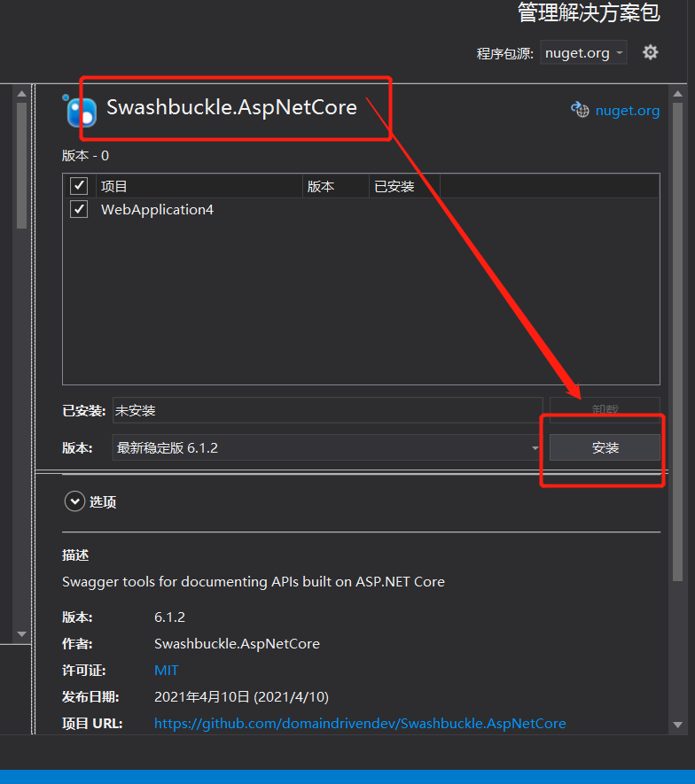The width and height of the screenshot is (695, 784).
Task: Sort the list by 项目 column header
Action: [199, 186]
